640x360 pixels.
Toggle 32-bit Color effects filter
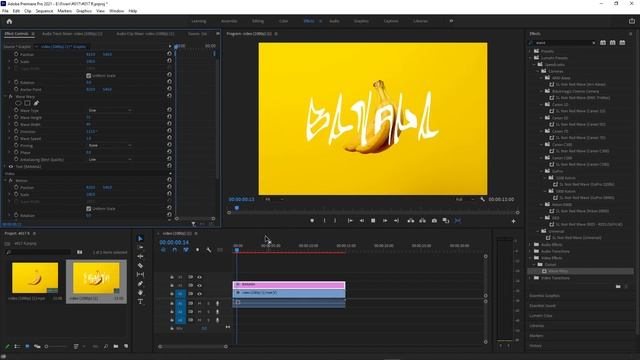click(613, 42)
